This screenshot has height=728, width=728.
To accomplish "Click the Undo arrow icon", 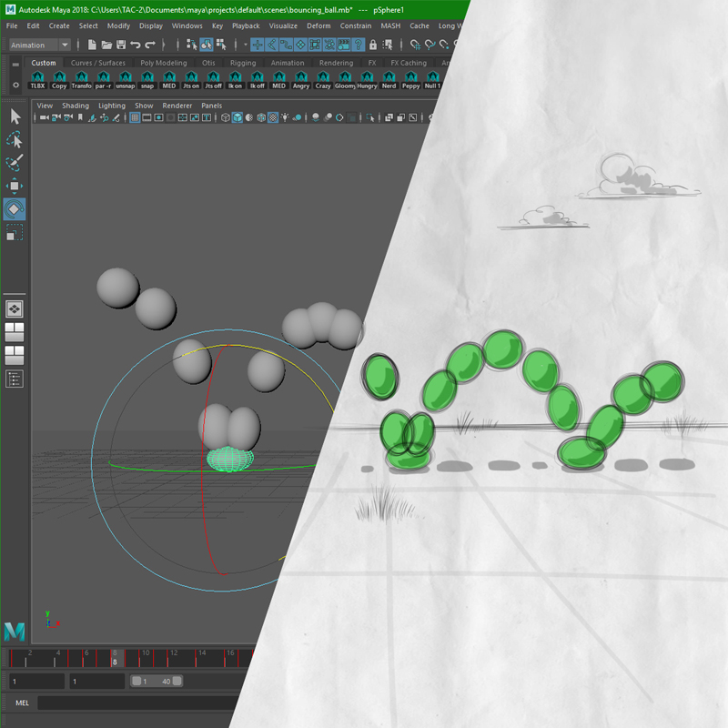I will click(x=135, y=45).
